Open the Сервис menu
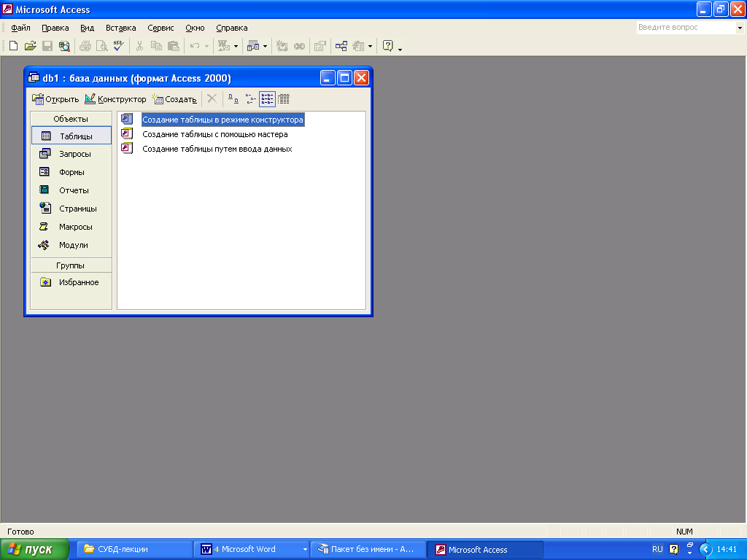The height and width of the screenshot is (560, 747). coord(160,28)
